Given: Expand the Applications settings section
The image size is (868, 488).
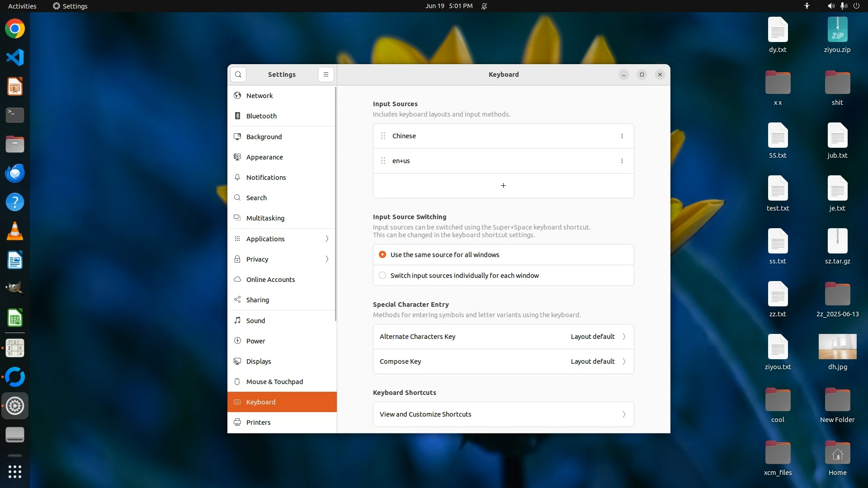Looking at the screenshot, I should pyautogui.click(x=282, y=239).
